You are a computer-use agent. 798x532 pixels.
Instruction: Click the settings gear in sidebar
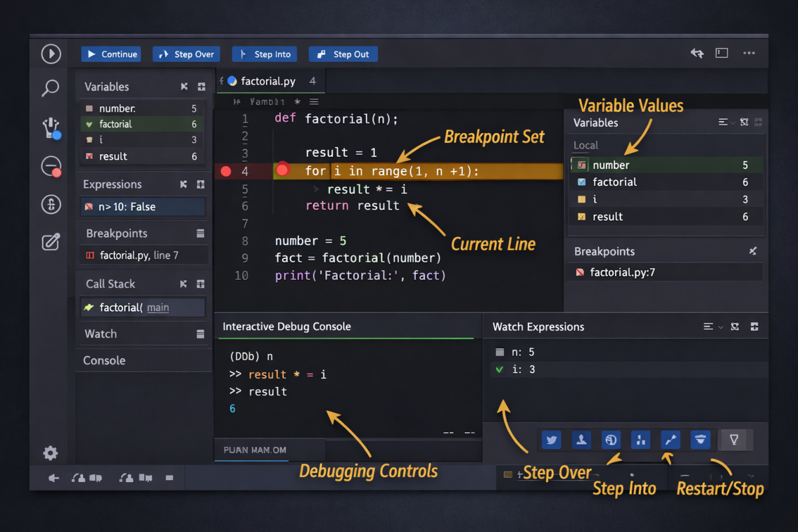(x=51, y=453)
